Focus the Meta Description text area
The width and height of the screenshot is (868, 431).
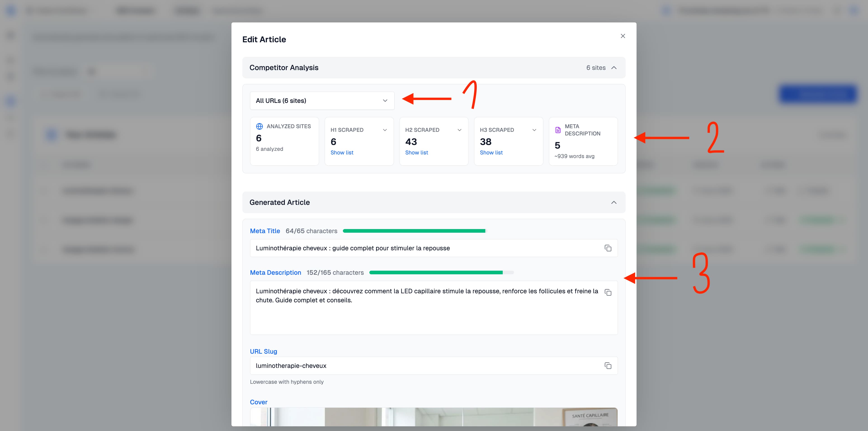click(x=434, y=308)
